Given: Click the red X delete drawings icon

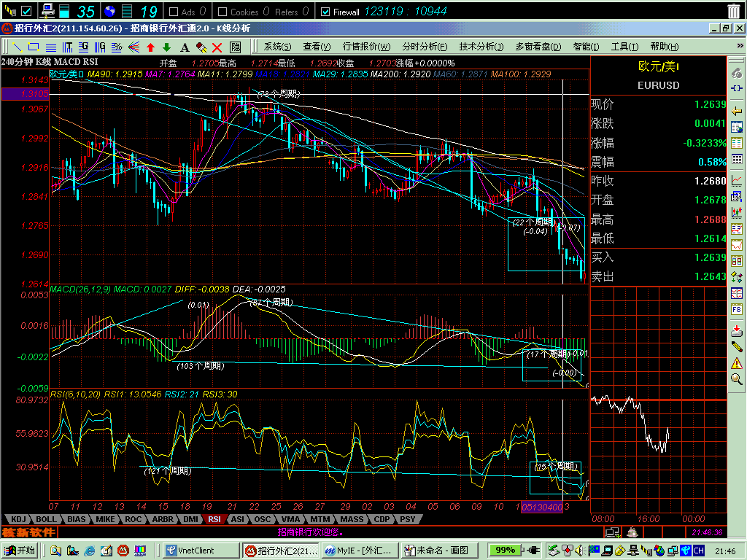Looking at the screenshot, I should pos(217,47).
